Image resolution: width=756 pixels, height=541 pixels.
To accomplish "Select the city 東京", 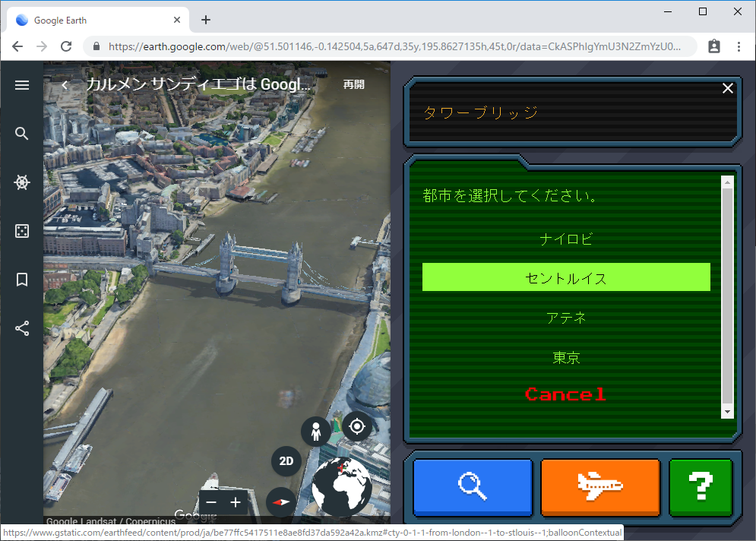I will [566, 357].
